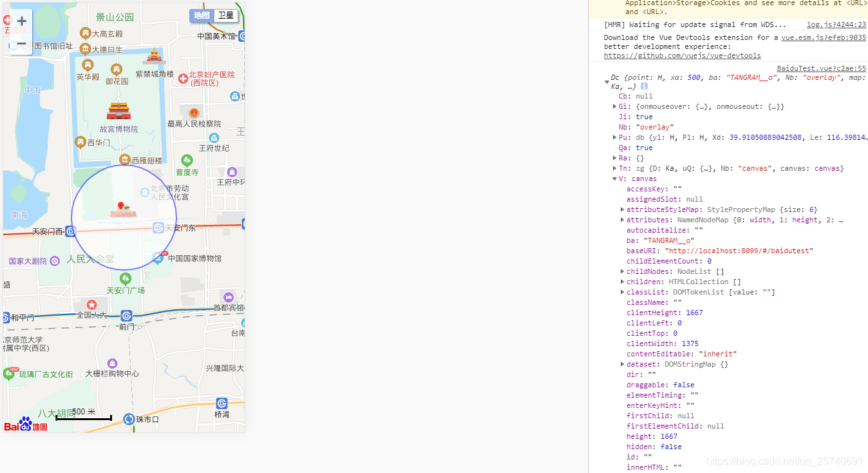The image size is (868, 473).
Task: Expand children HTMLCollection
Action: coord(623,282)
